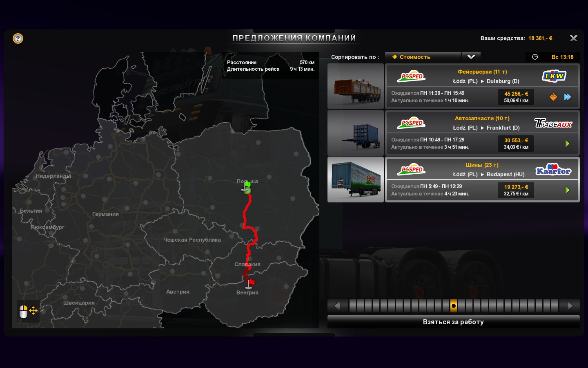Click the clock icon beside Вс 13:18
588x368 pixels.
535,57
